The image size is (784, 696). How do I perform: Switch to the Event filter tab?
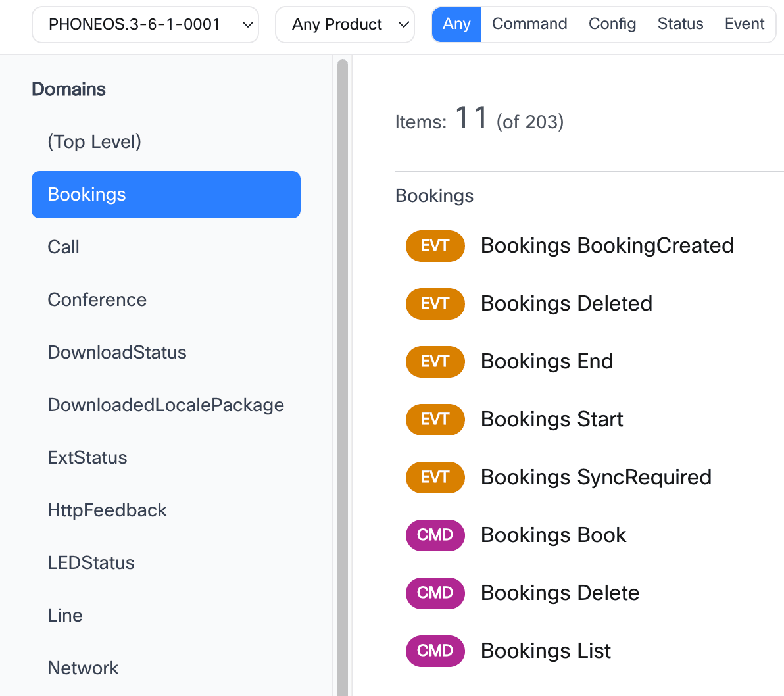[x=744, y=24]
